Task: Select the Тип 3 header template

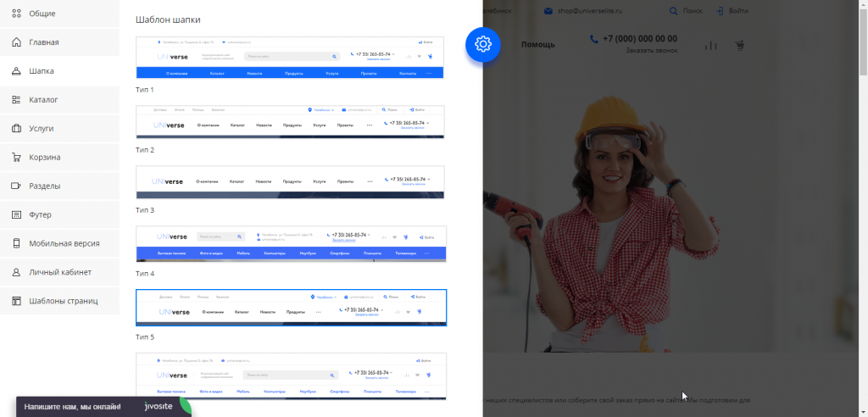Action: click(291, 181)
